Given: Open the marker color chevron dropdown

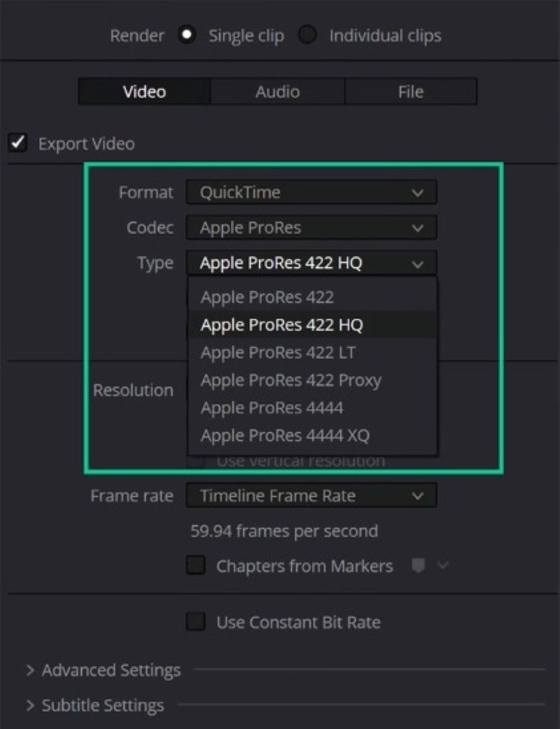Looking at the screenshot, I should click(x=442, y=566).
